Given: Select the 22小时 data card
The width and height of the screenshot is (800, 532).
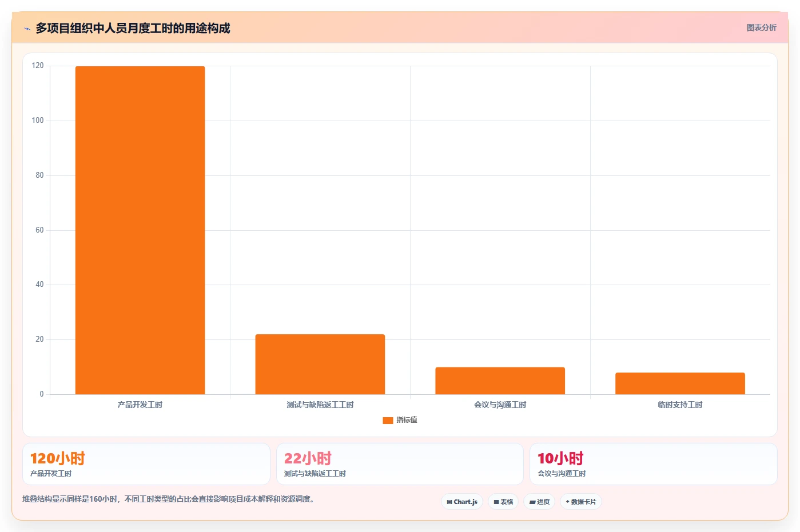Looking at the screenshot, I should (x=400, y=464).
